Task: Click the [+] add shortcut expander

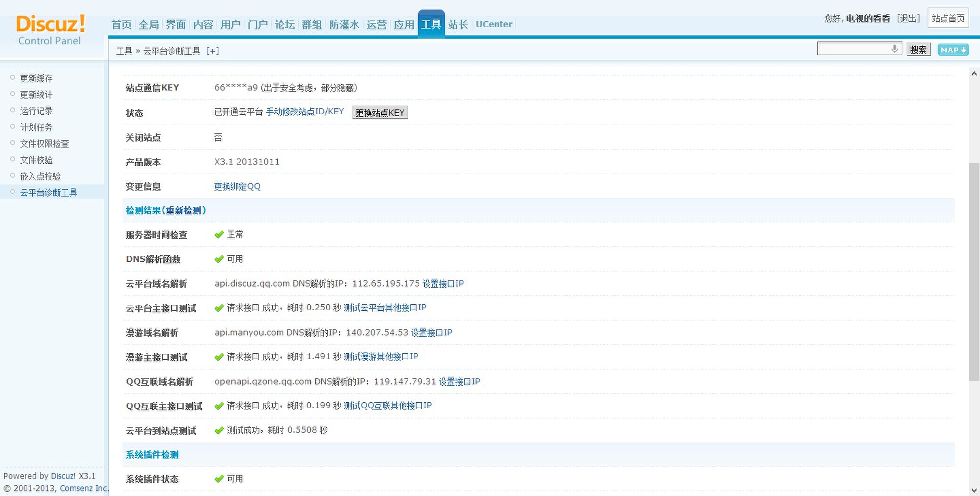Action: 212,51
